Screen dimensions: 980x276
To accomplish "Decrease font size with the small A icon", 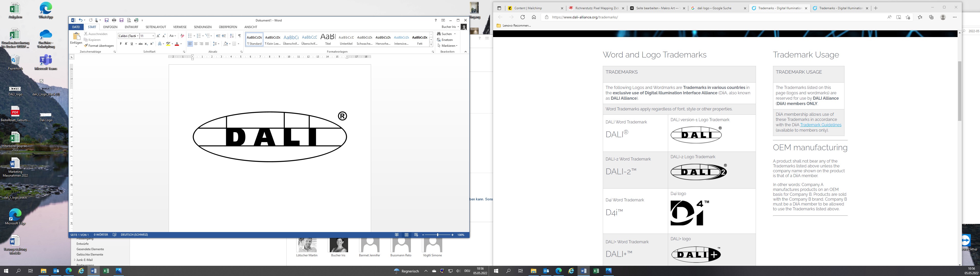I will tap(164, 36).
